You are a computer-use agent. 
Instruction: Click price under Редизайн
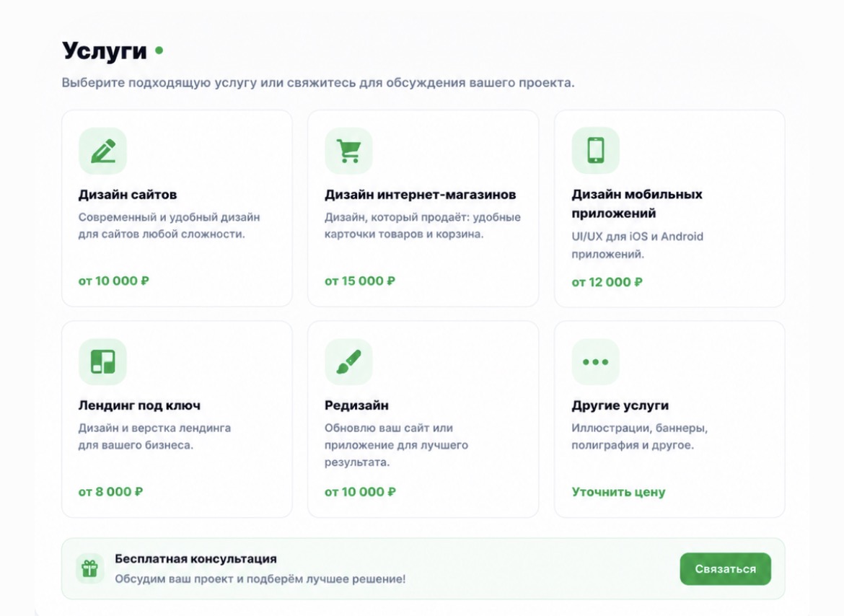(x=359, y=492)
